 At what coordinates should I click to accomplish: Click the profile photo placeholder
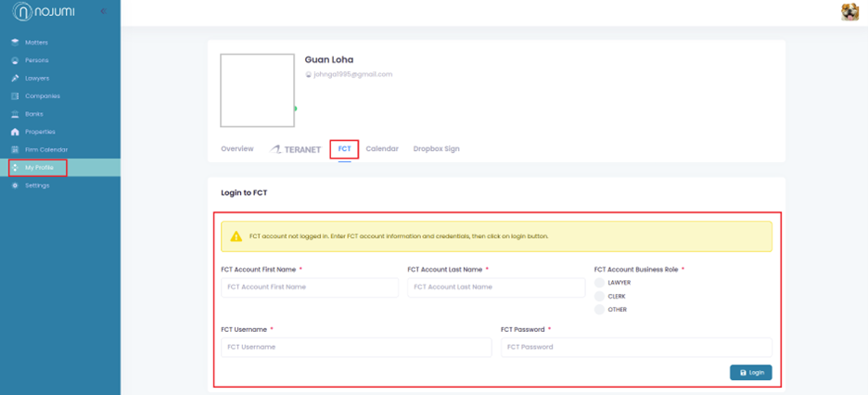pos(257,90)
